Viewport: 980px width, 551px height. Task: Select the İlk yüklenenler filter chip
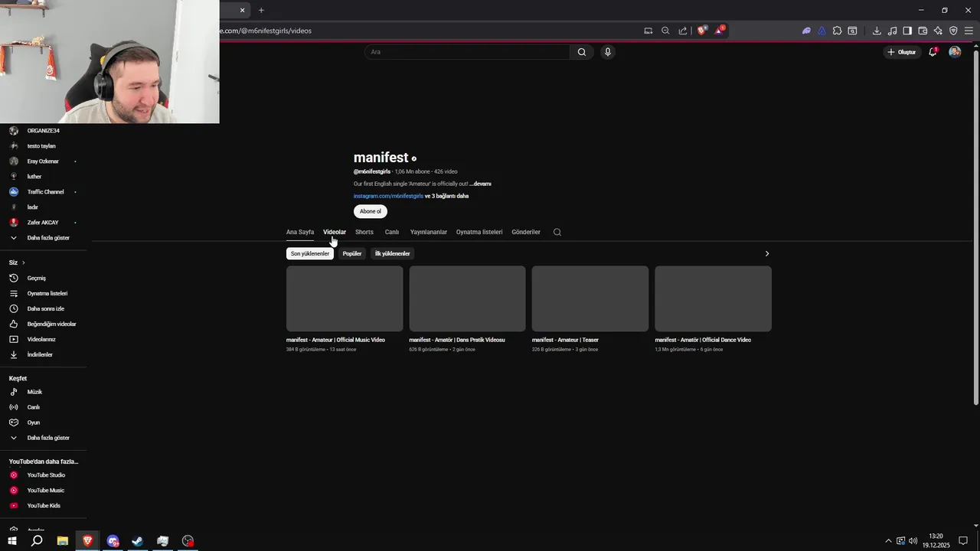click(392, 253)
